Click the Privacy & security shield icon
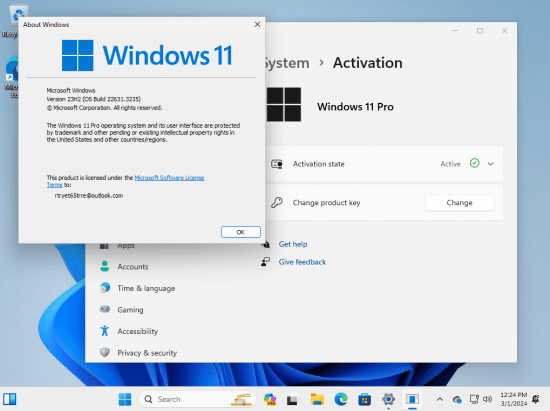The image size is (550, 411). point(105,352)
